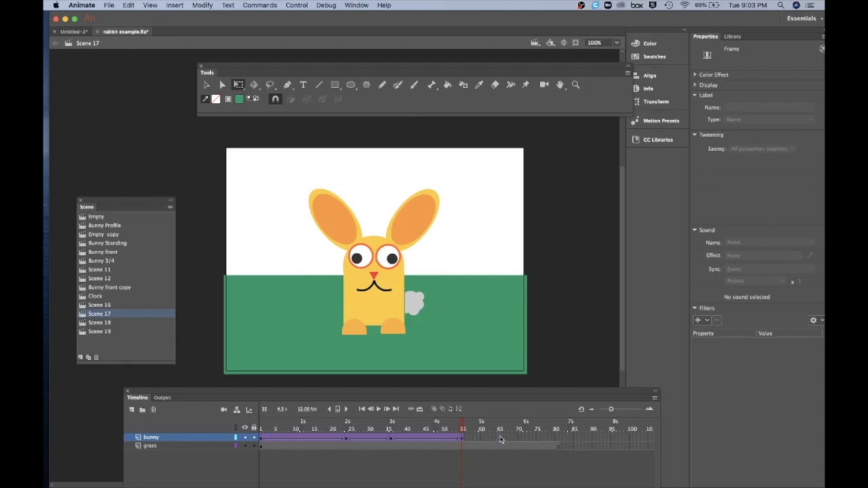868x488 pixels.
Task: Switch to untitled-2 document tab
Action: [73, 32]
